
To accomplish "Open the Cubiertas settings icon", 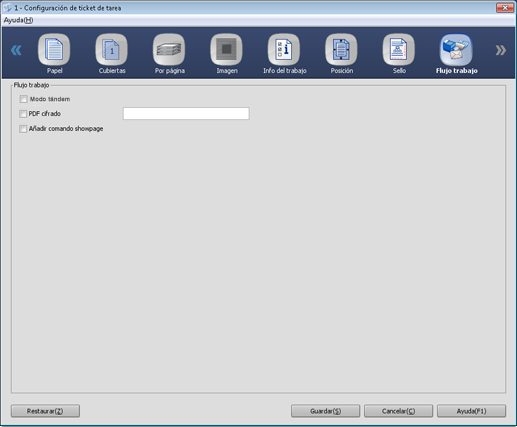I will 111,50.
